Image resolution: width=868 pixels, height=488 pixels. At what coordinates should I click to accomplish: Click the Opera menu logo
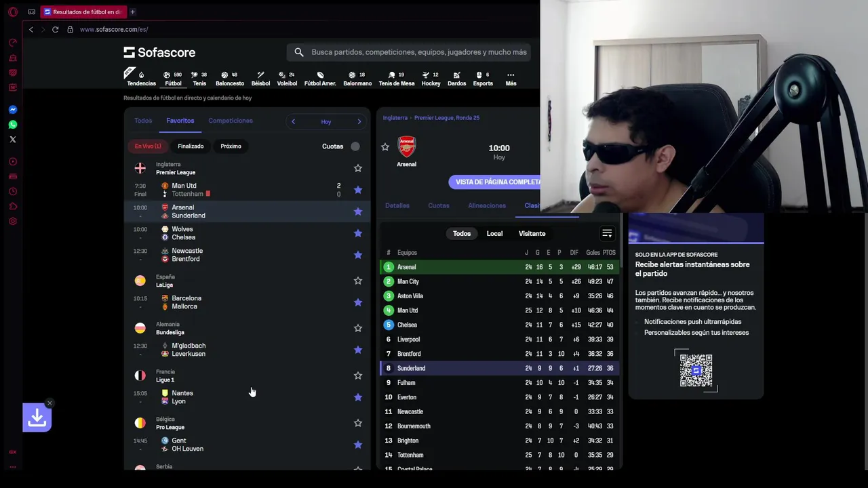point(13,12)
